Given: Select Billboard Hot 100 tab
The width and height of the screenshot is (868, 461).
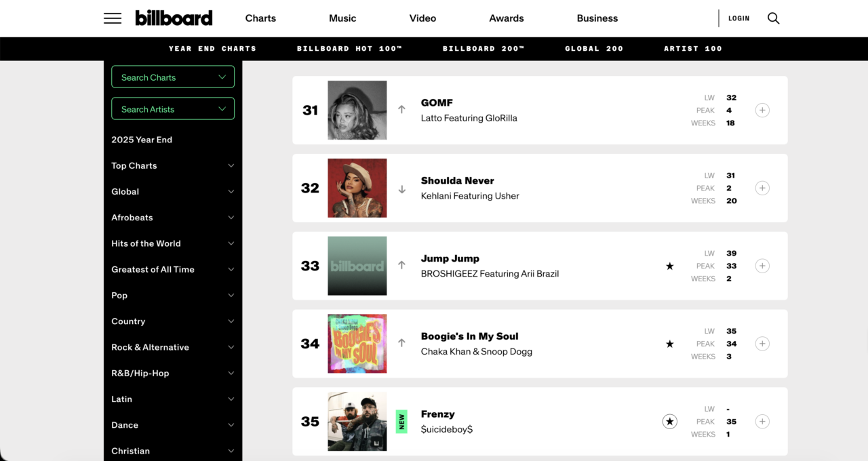Looking at the screenshot, I should [x=349, y=49].
